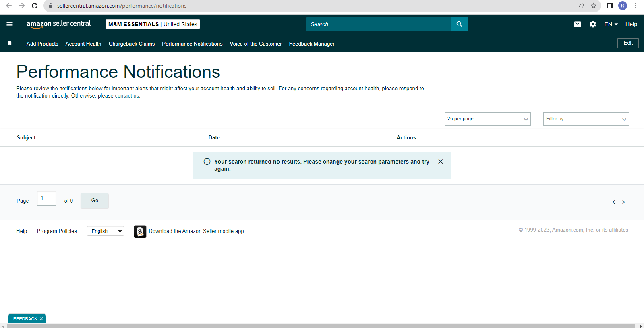Open Chargeback Claims menu item
The width and height of the screenshot is (644, 328).
tap(132, 44)
